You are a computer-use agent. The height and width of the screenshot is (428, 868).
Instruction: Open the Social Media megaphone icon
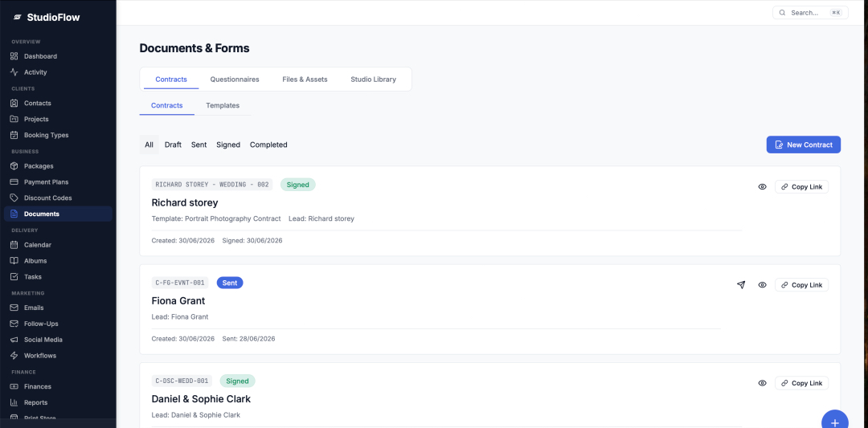coord(14,340)
